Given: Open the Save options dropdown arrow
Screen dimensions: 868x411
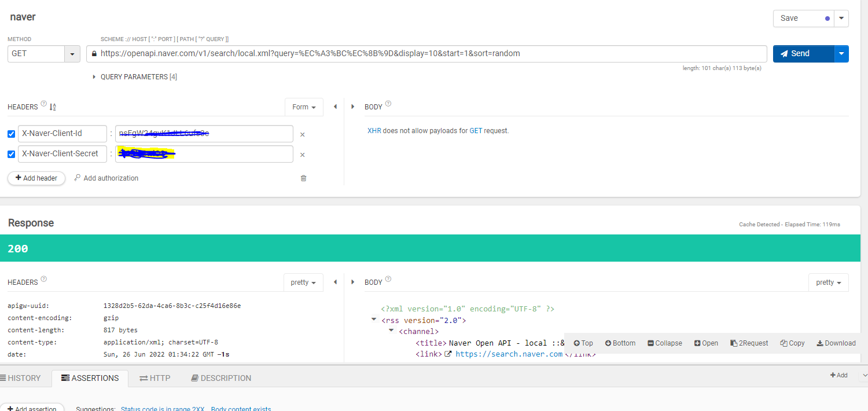Looking at the screenshot, I should [841, 18].
